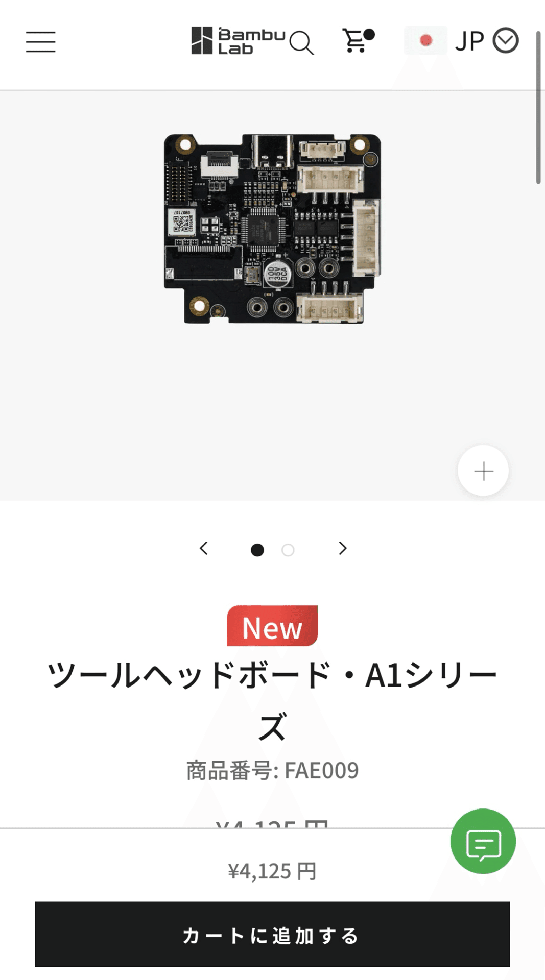The height and width of the screenshot is (980, 545).
Task: Zoom product image with plus button
Action: tap(483, 471)
